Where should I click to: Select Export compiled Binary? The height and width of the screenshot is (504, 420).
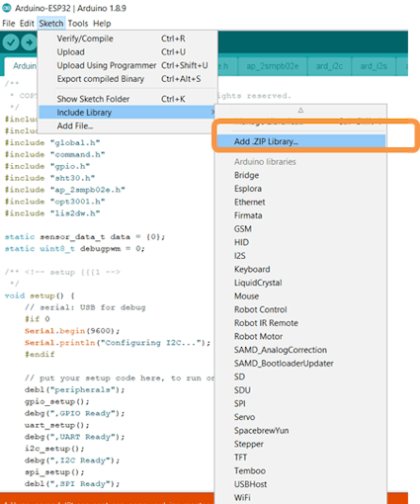pyautogui.click(x=127, y=79)
